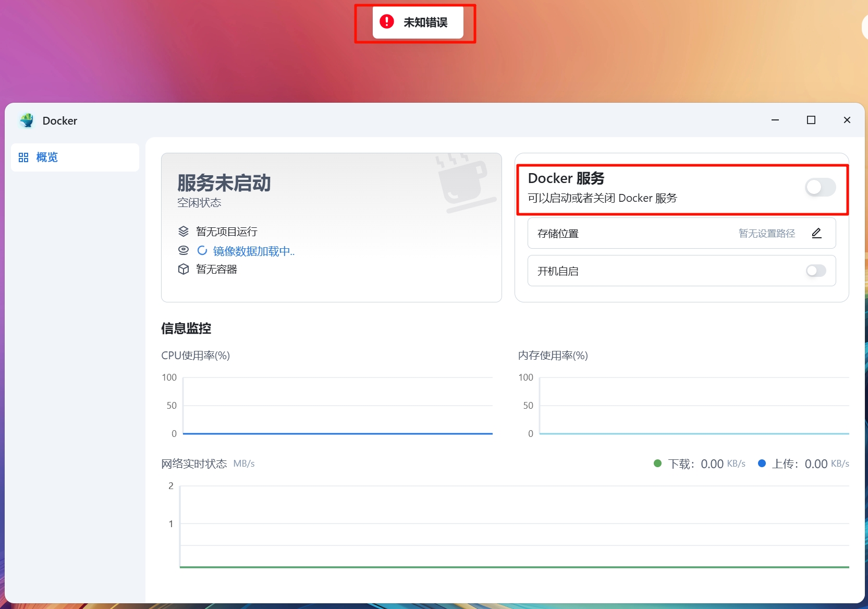
Task: Enable the Docker 服务 toggle switch
Action: [x=820, y=187]
